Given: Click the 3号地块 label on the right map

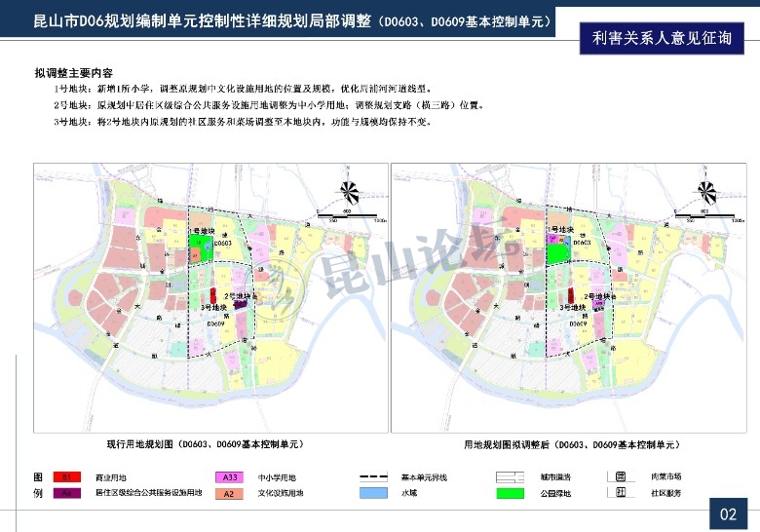Looking at the screenshot, I should tap(571, 307).
